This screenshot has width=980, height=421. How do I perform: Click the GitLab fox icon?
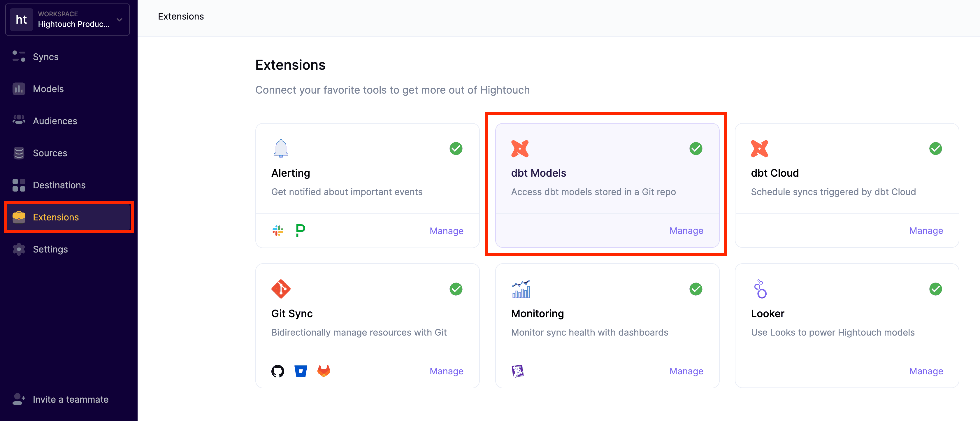(324, 371)
